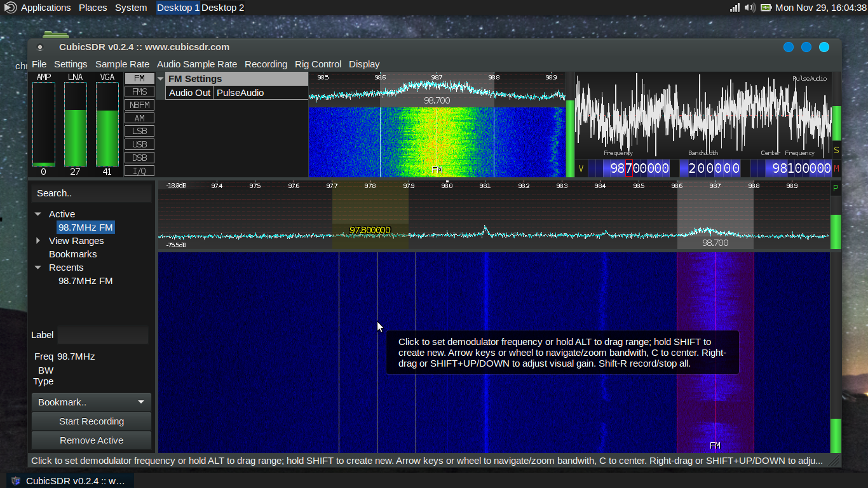Select the FMS stereo demodulation mode

point(139,91)
